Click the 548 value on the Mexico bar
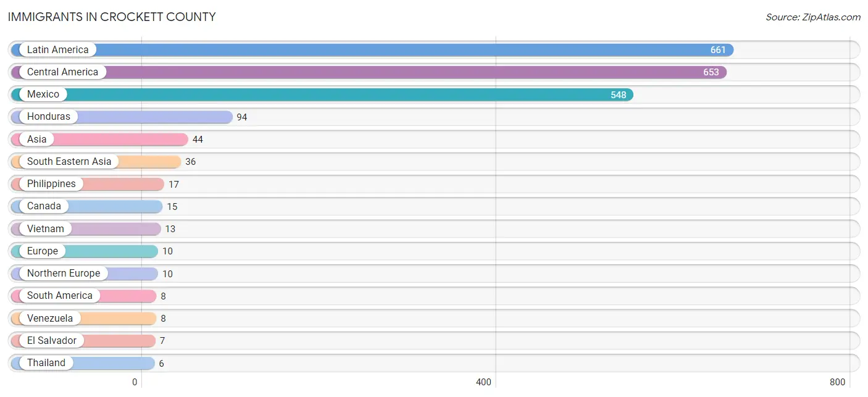Screen dimensions: 868x397 pyautogui.click(x=618, y=95)
